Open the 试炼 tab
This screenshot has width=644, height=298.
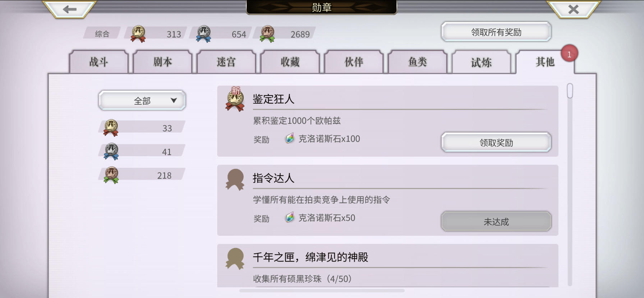coord(482,62)
